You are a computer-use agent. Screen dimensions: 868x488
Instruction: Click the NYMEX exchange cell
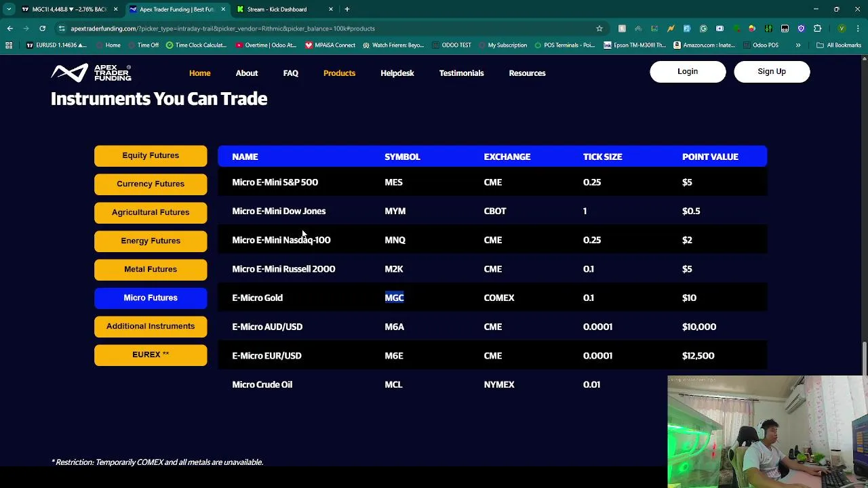[x=499, y=384]
